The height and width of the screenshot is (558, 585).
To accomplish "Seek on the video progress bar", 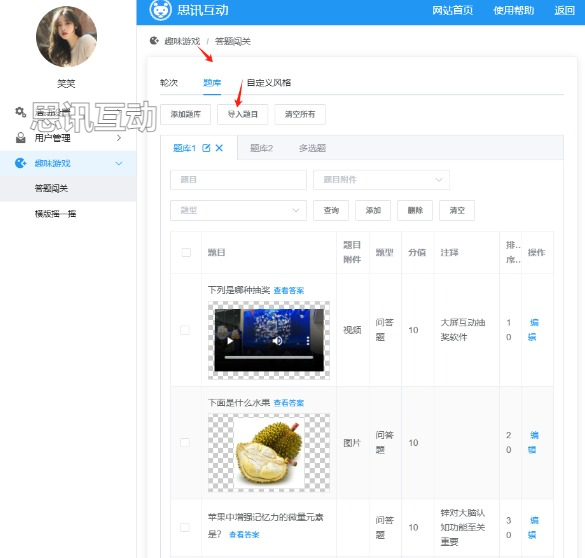I will click(x=269, y=357).
